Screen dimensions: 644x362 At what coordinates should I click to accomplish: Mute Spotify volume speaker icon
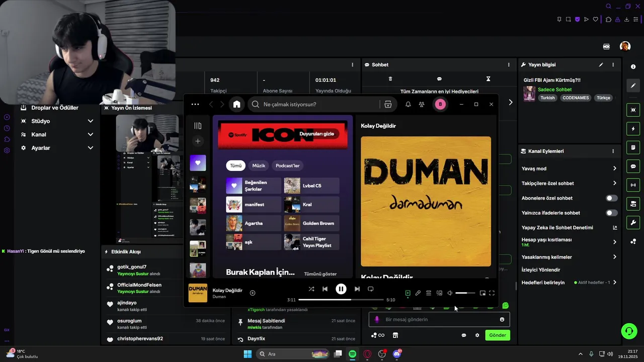pos(450,293)
